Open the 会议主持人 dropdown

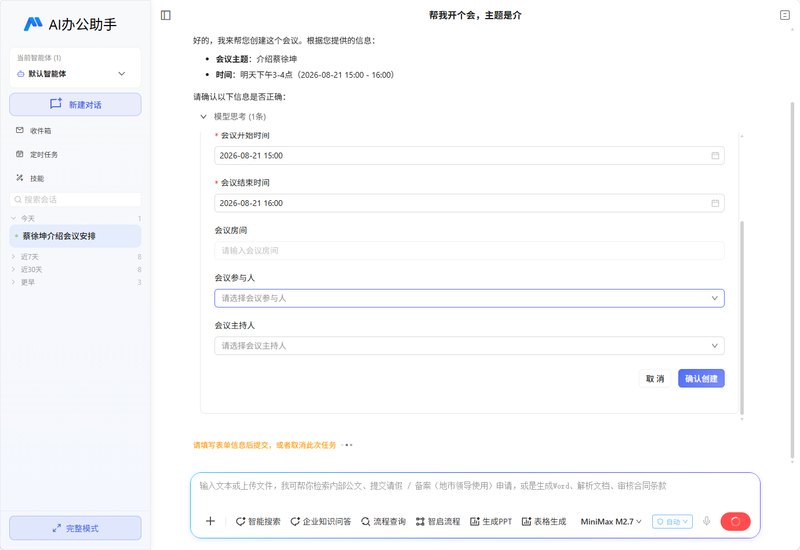coord(469,345)
